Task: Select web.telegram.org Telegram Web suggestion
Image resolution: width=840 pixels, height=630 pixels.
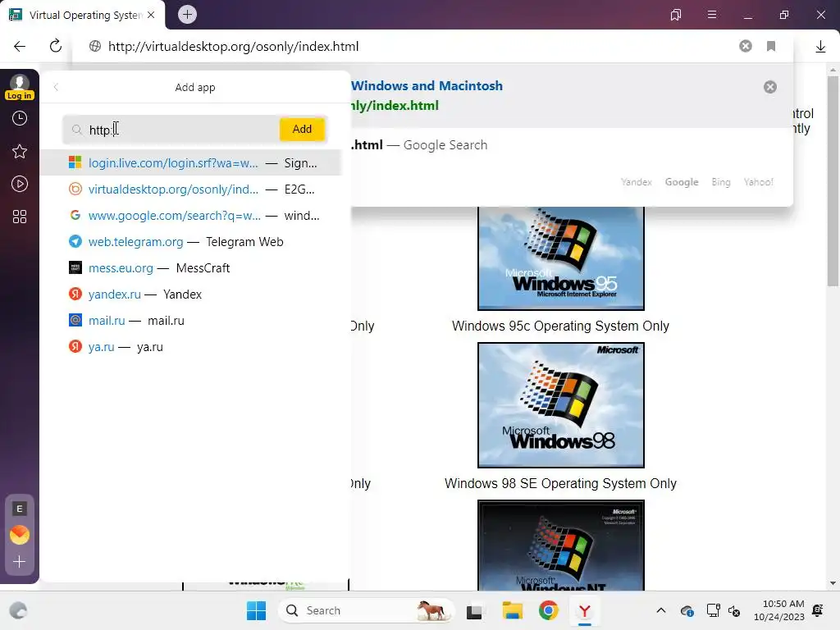Action: tap(190, 242)
